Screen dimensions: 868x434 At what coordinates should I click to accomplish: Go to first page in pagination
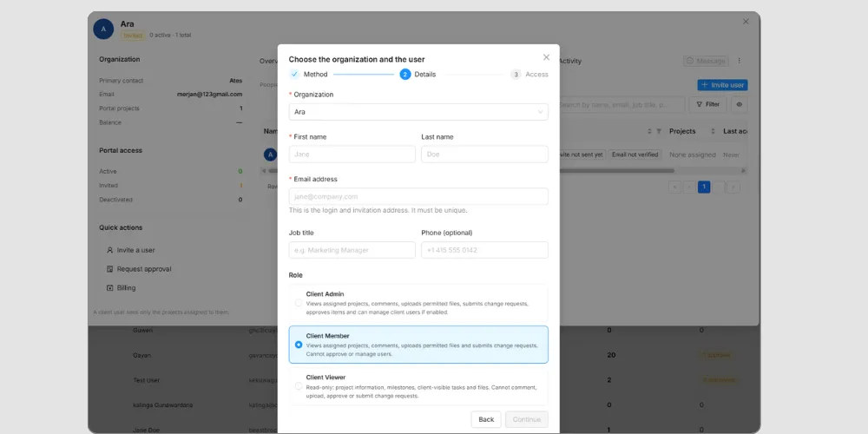click(x=674, y=187)
